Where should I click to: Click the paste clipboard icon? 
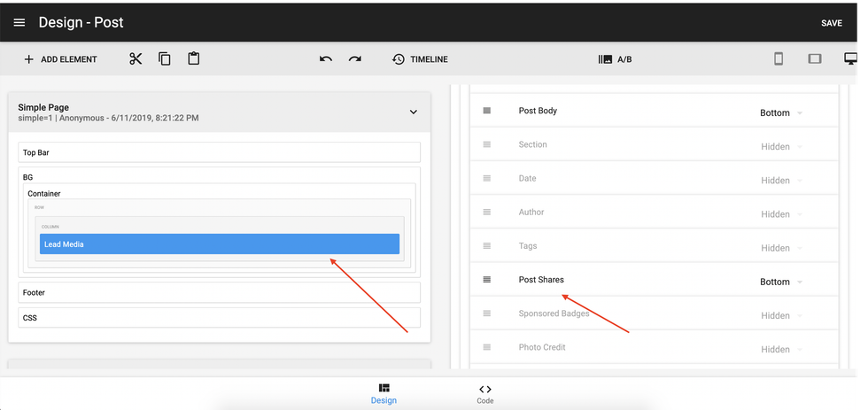point(194,59)
